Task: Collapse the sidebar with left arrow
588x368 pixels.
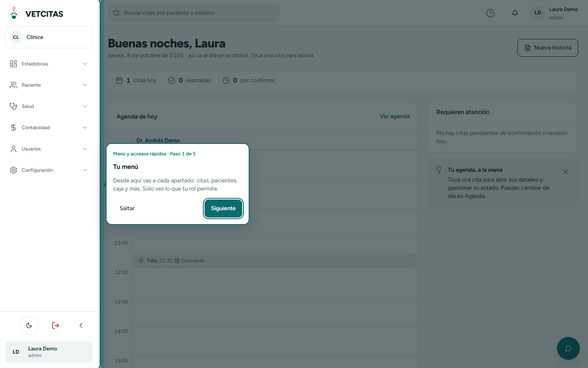Action: [81, 325]
